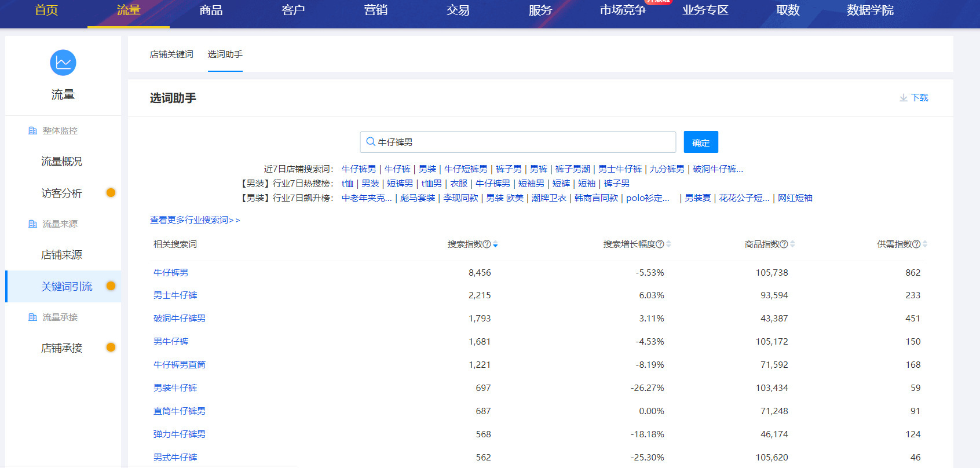
Task: Open related term 男式牛仔裤 in table
Action: click(175, 458)
